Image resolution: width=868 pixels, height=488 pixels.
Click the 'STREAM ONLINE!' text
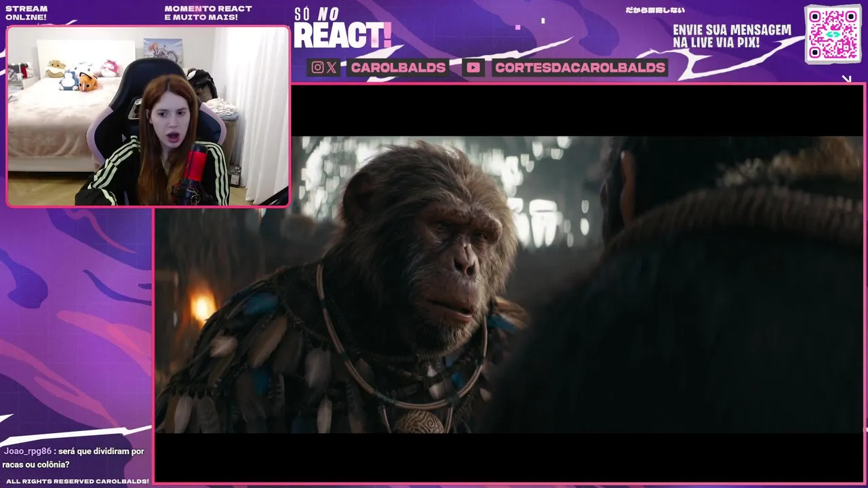26,13
